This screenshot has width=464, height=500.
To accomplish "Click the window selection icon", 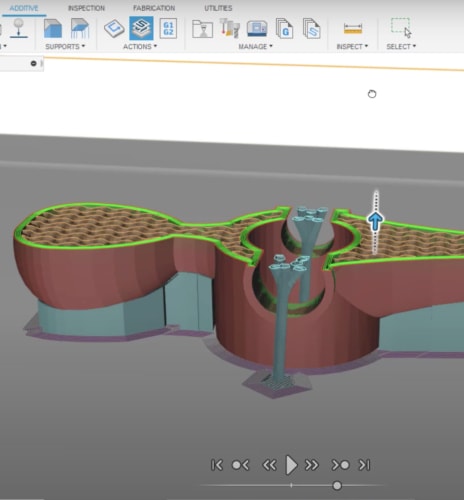I will pos(401,28).
